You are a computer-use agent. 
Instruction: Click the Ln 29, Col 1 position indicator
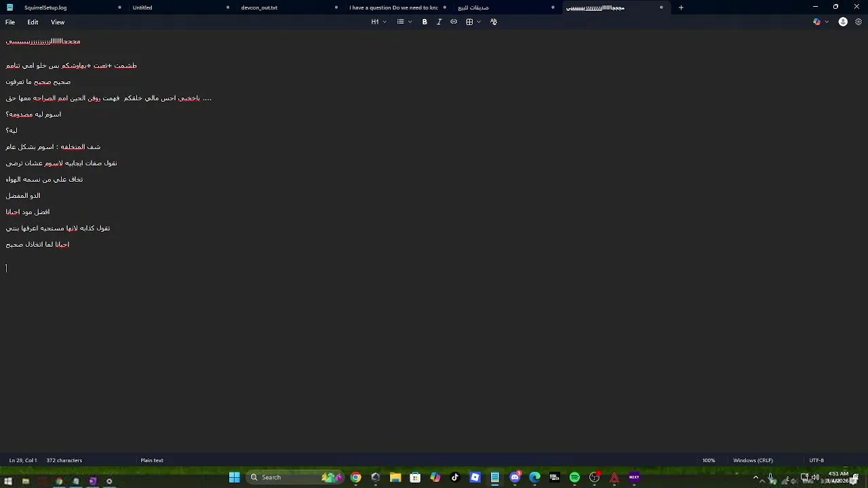click(23, 460)
